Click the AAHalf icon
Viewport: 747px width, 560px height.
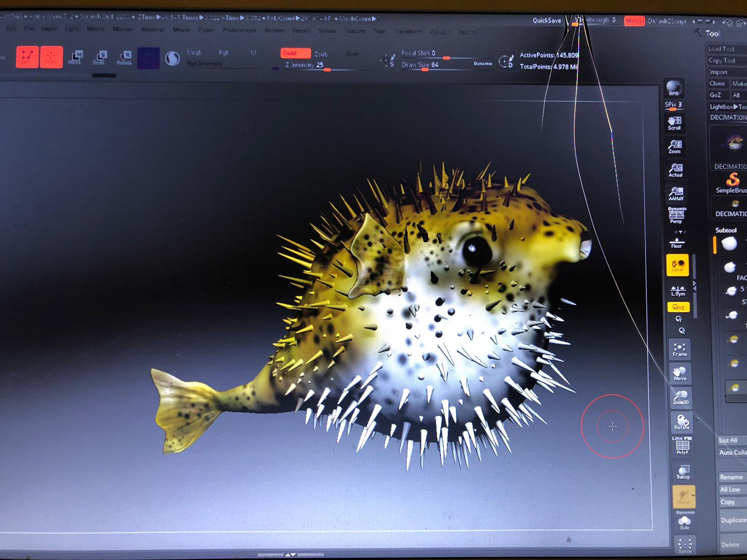point(676,193)
